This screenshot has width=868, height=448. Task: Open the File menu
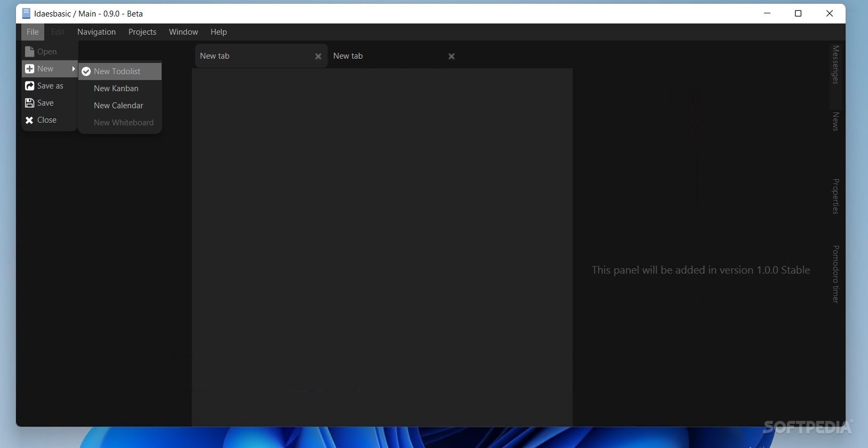(x=33, y=32)
